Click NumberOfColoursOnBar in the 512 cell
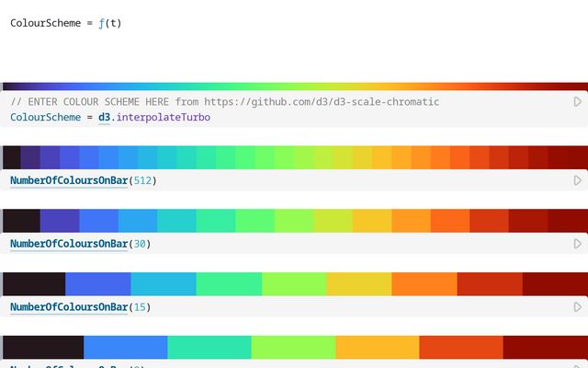 pos(69,181)
